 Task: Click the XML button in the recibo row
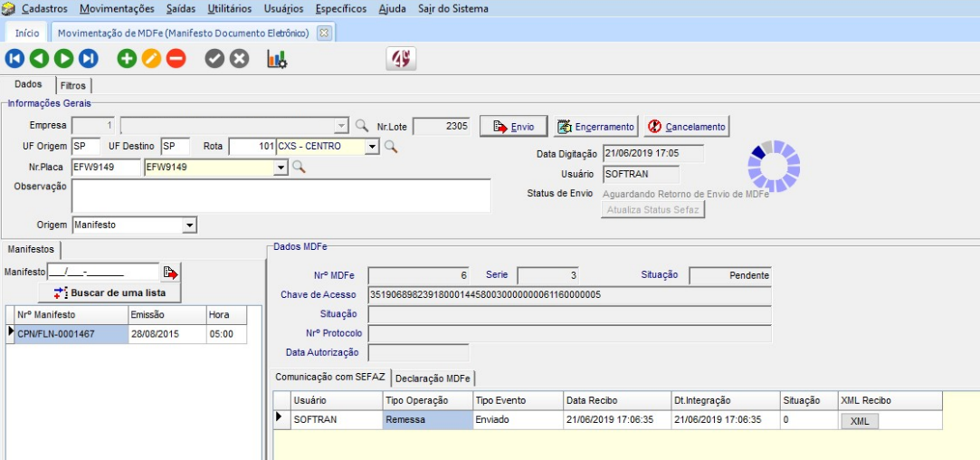[859, 420]
